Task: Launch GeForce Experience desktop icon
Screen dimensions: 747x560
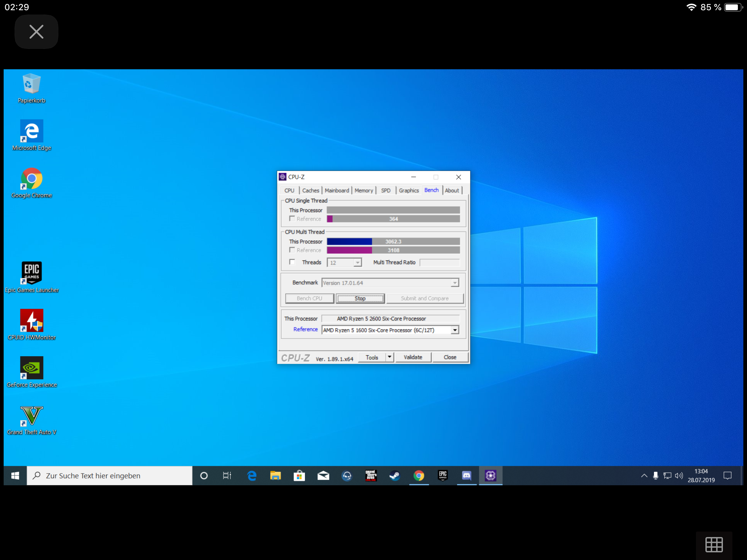Action: [32, 368]
